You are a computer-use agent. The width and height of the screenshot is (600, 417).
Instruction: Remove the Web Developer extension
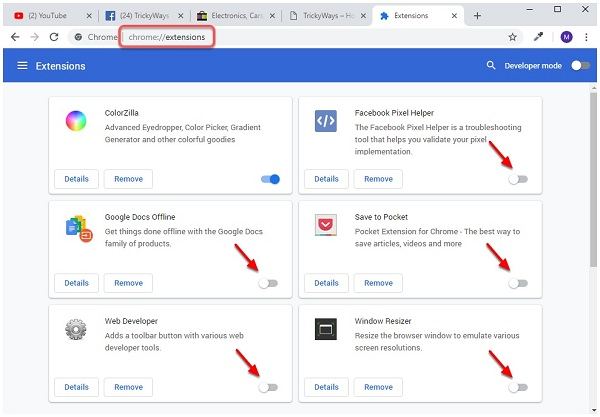(129, 387)
